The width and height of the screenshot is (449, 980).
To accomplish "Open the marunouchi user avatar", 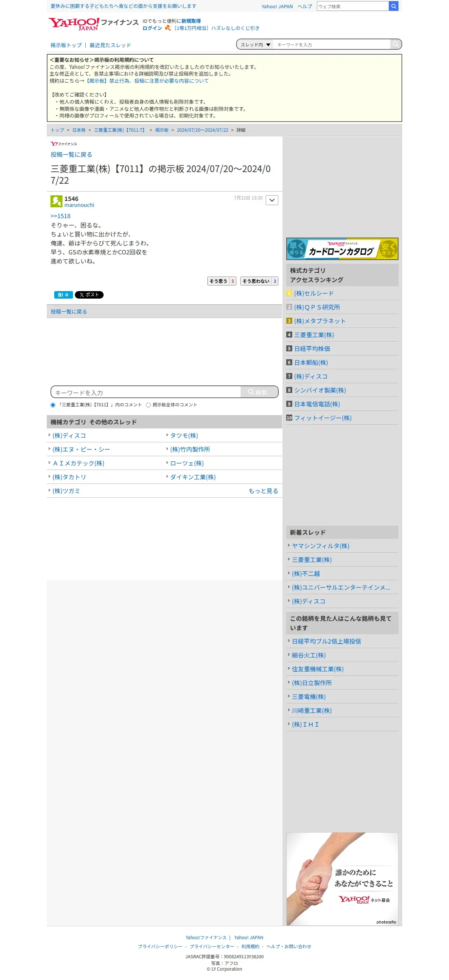I will click(56, 201).
